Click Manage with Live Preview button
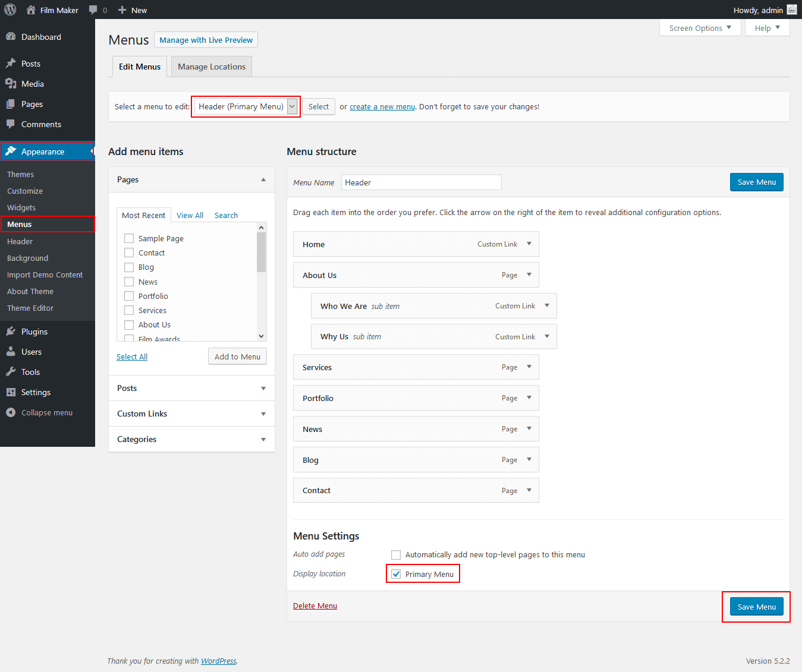Screen dimensions: 802x672 pos(206,40)
